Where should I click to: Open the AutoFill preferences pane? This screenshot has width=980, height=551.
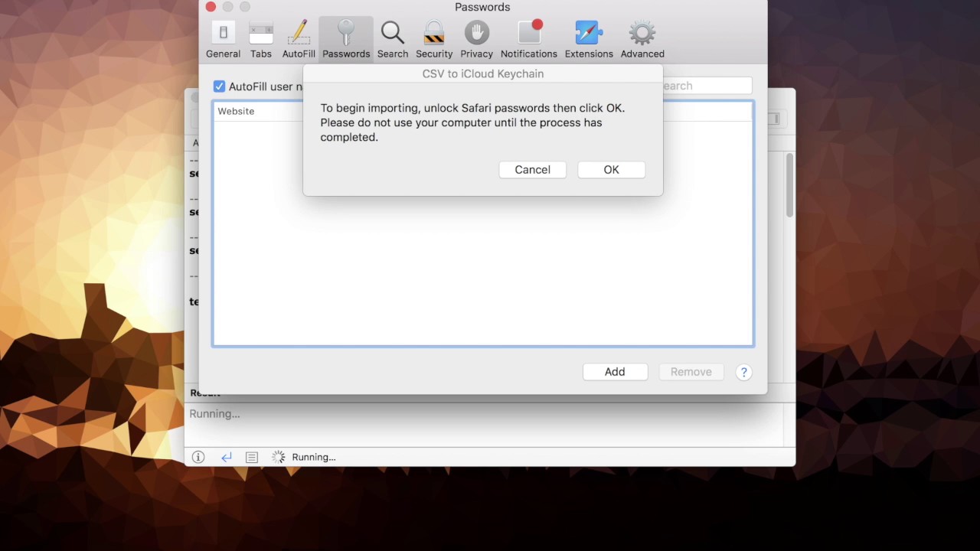pyautogui.click(x=299, y=40)
